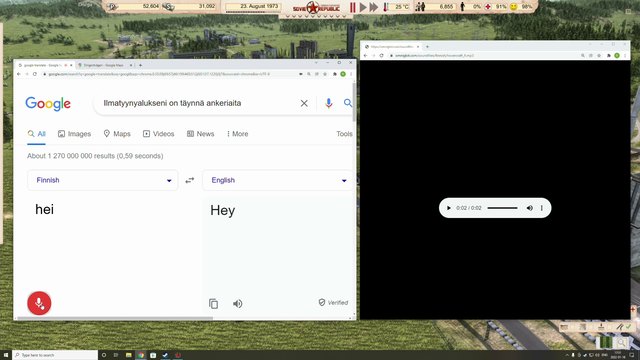
Task: Go back in the audio browser window
Action: point(366,56)
